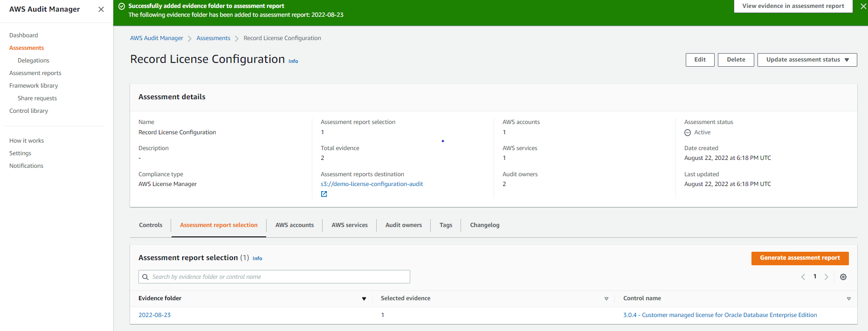868x331 pixels.
Task: Click the 'Assessment details' heading
Action: tap(172, 97)
